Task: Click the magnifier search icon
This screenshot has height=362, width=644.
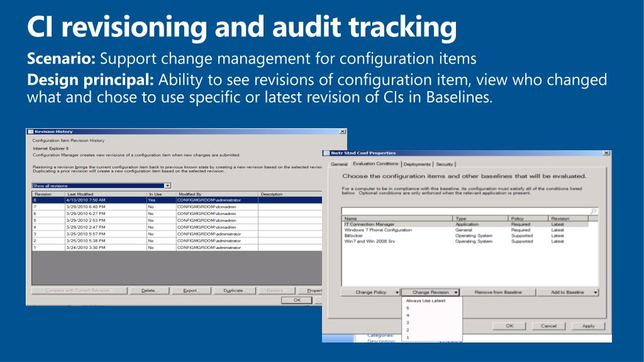Action: [x=594, y=211]
